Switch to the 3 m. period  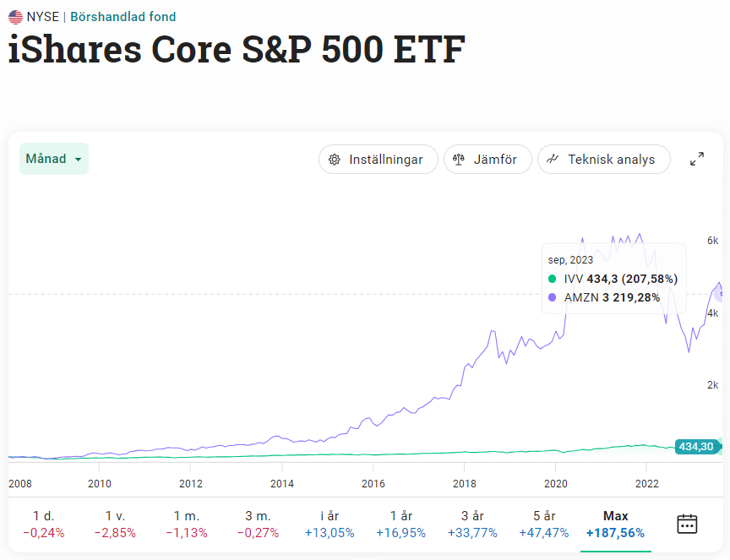260,524
